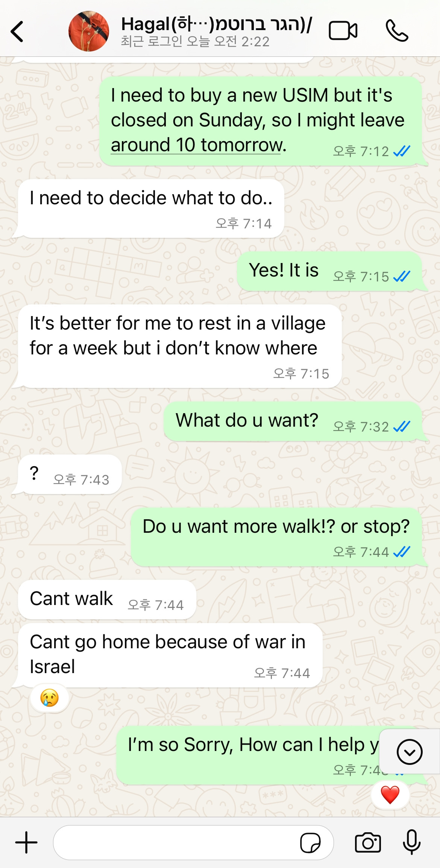Open the camera from input bar

[368, 842]
